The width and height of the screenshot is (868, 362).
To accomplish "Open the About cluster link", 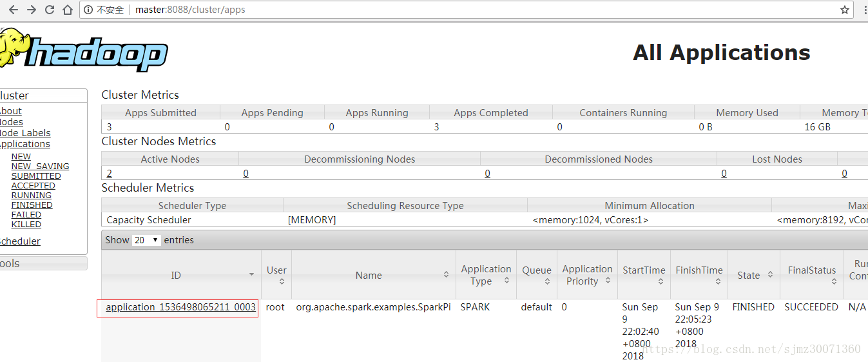I will coord(10,111).
